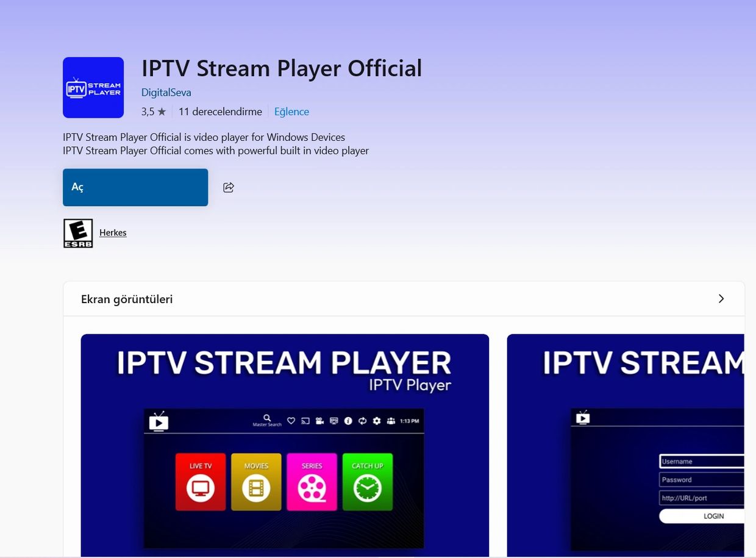
Task: Open the screenshot showing Live TV and Movies tiles
Action: pyautogui.click(x=285, y=445)
